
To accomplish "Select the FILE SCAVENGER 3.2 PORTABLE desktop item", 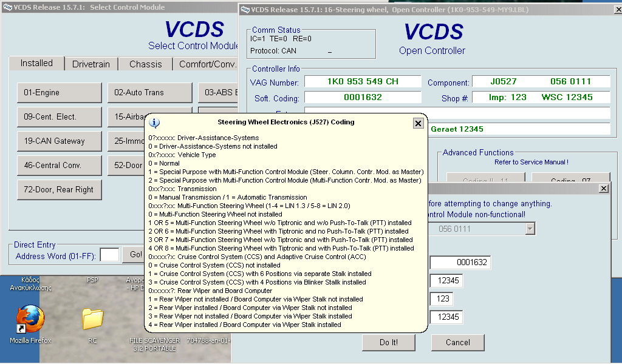I will (x=154, y=345).
